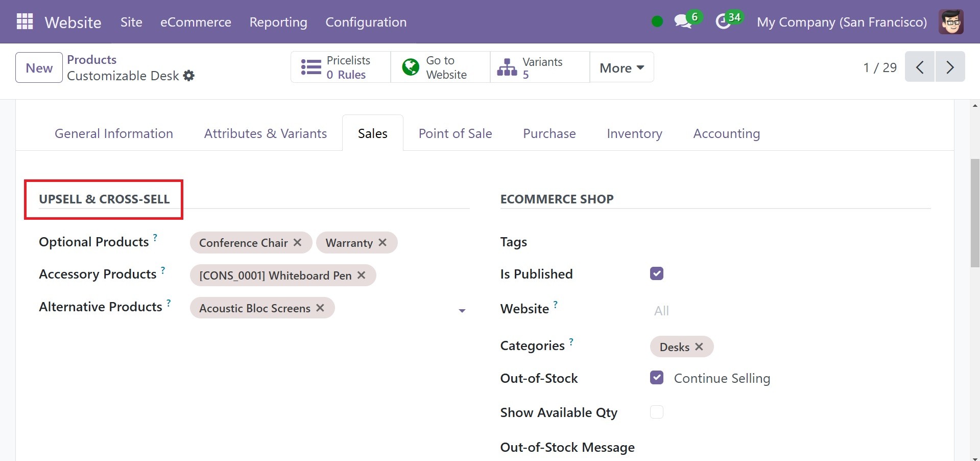980x461 pixels.
Task: Open the Website selection field showing All
Action: point(790,310)
